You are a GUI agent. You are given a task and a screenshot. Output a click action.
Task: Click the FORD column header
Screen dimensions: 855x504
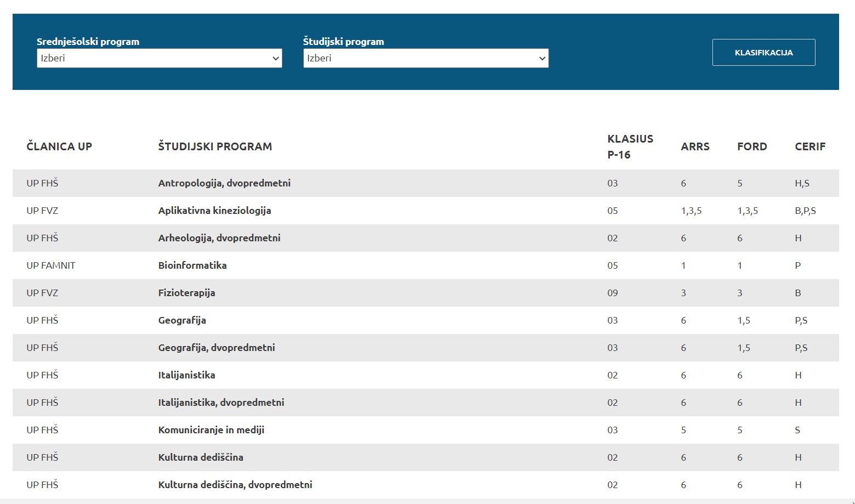coord(752,146)
